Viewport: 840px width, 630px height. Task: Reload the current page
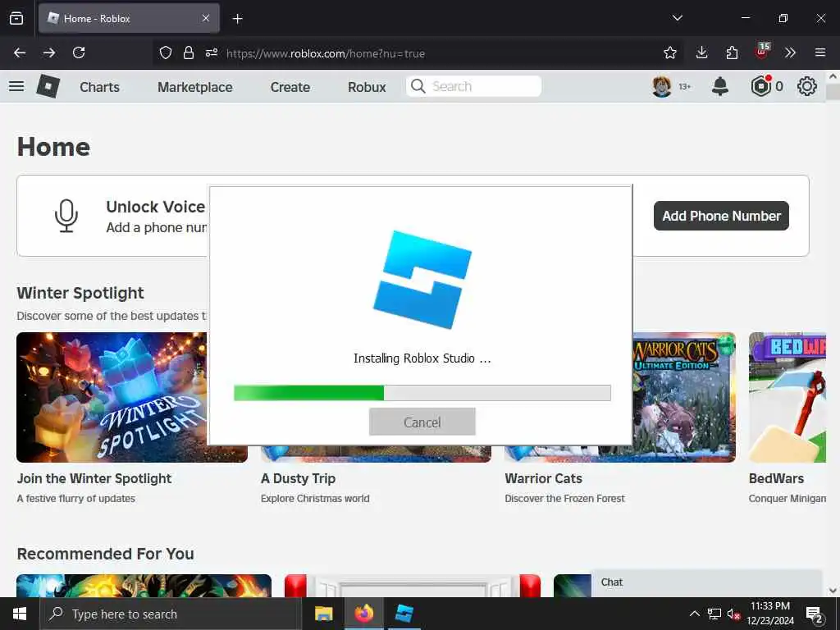(x=79, y=52)
